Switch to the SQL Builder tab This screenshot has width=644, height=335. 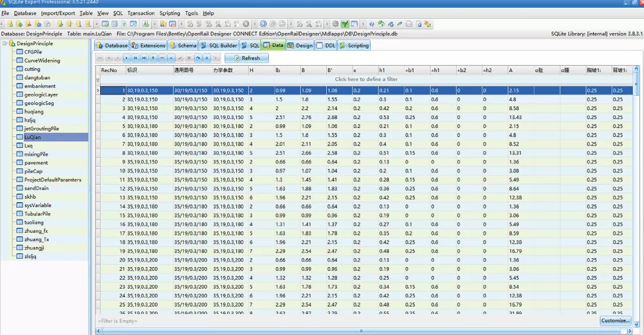pos(219,45)
